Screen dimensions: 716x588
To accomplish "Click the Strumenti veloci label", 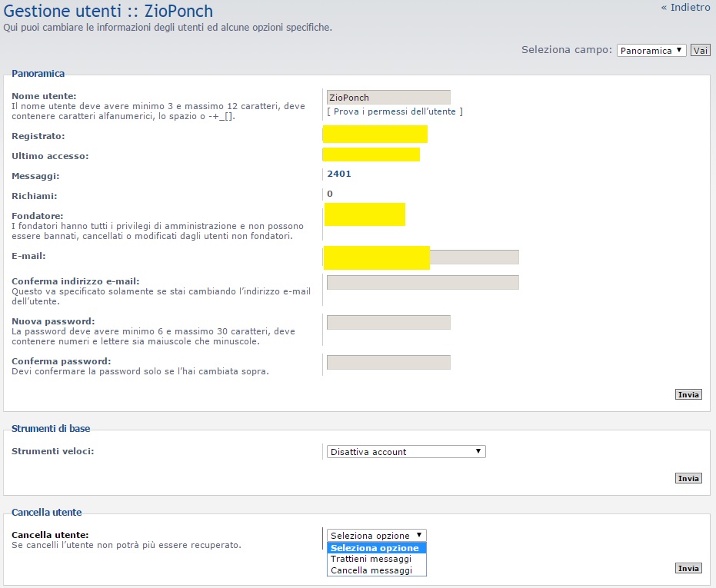I will [53, 450].
